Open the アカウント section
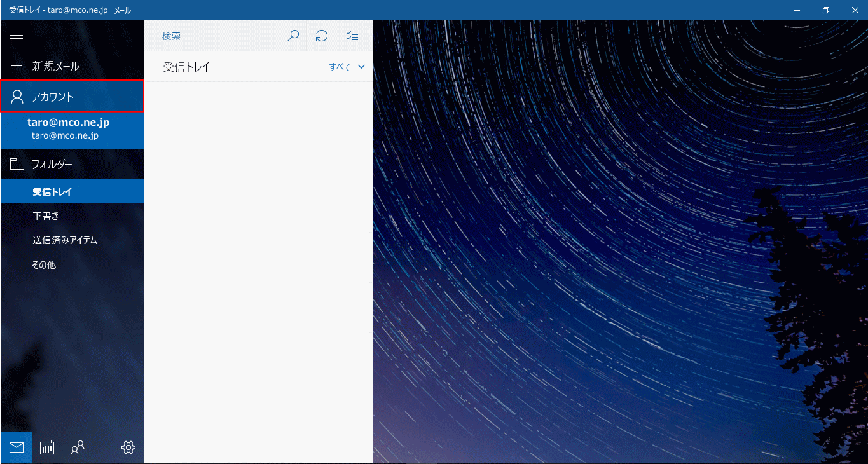The image size is (868, 464). pyautogui.click(x=72, y=97)
